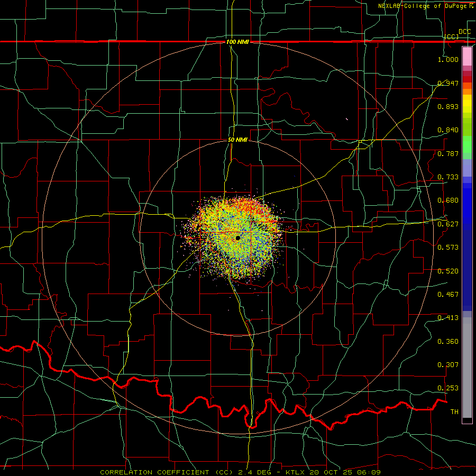Screen dimensions: 476x476
Task: Click the 06:09 timestamp in the caption
Action: tap(369, 472)
